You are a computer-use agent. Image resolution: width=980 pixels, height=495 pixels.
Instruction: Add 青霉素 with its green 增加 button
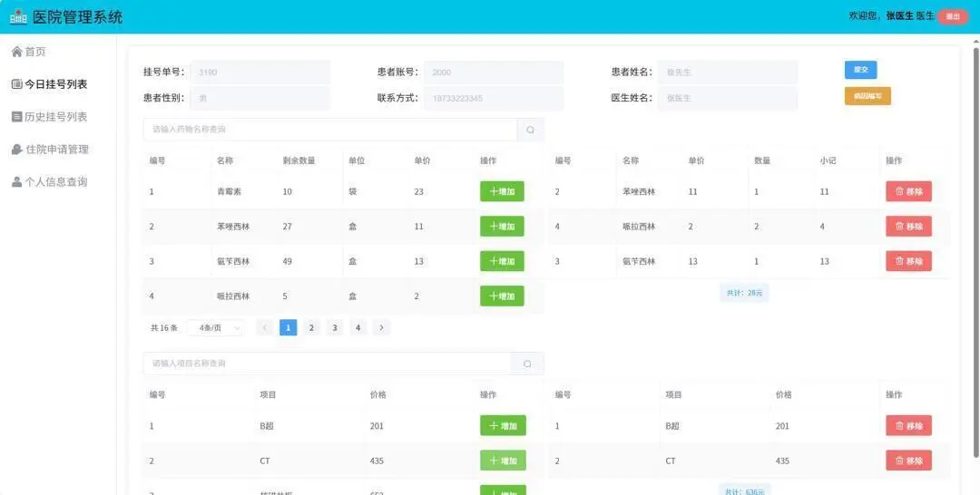click(x=502, y=191)
